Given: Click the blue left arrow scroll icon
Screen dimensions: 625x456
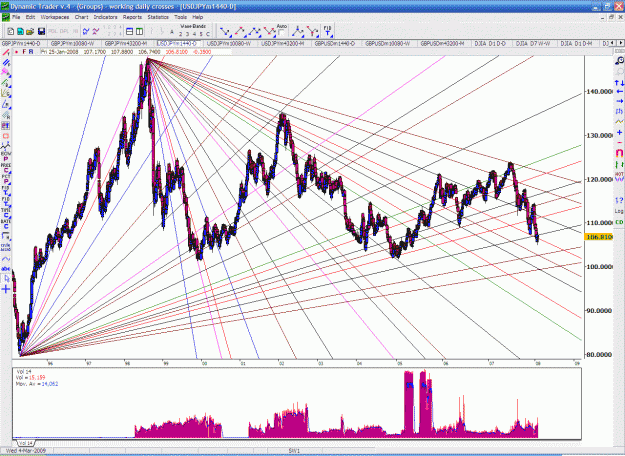Looking at the screenshot, I should pos(619,92).
